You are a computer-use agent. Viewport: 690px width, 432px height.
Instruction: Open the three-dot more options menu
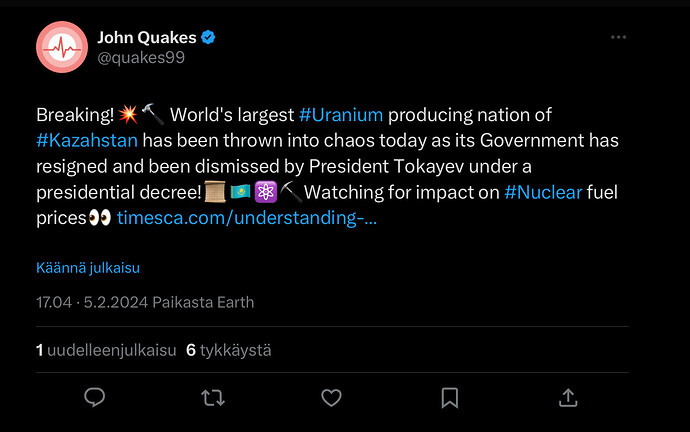(618, 37)
